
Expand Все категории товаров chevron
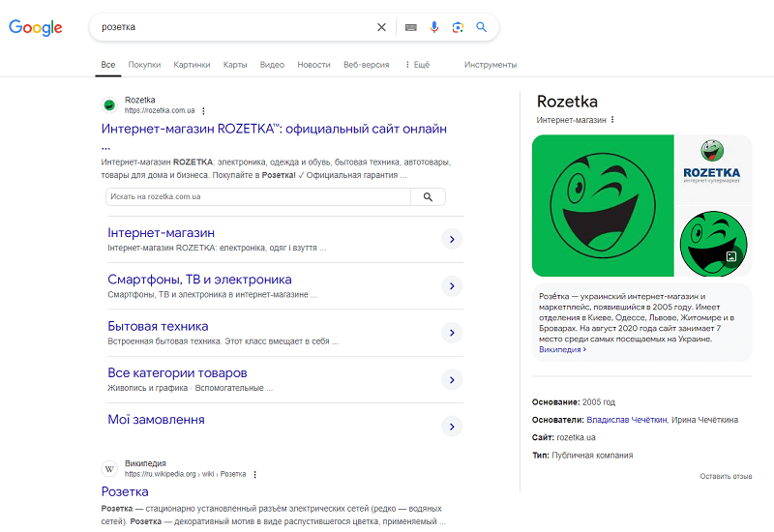pos(452,380)
